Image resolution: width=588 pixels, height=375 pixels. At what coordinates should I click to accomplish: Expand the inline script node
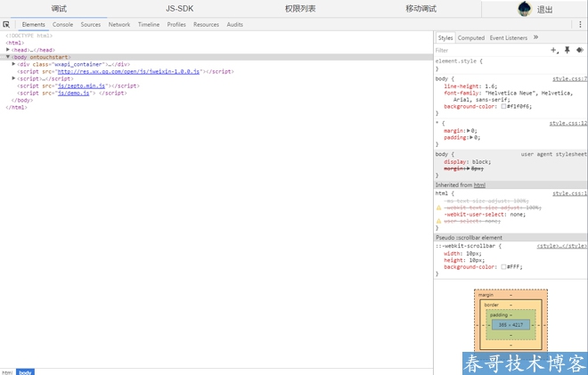[13, 78]
